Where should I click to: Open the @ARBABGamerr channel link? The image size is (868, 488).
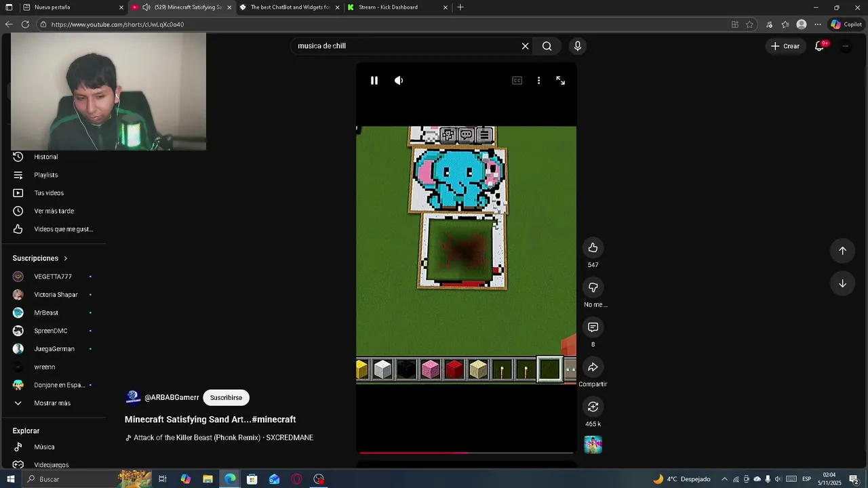point(172,398)
